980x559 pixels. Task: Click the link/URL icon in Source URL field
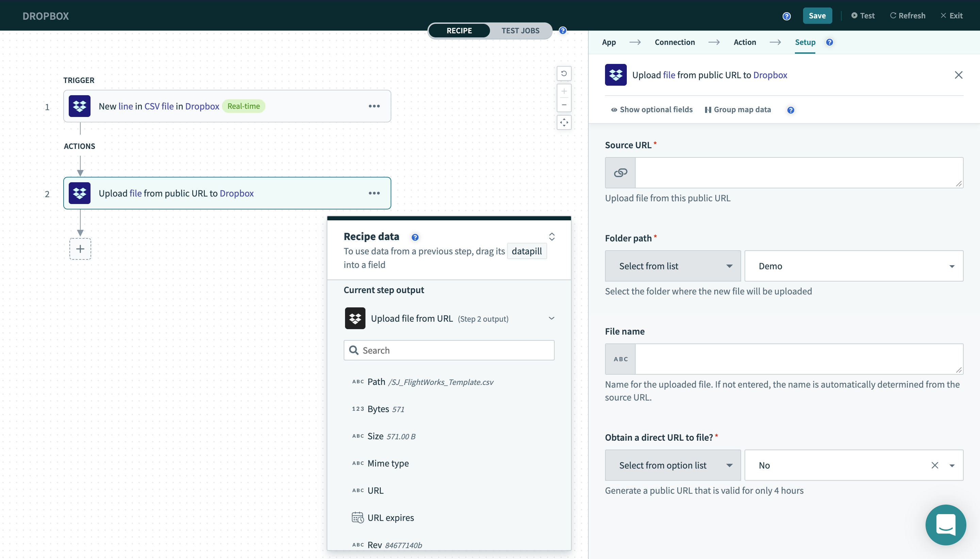point(621,172)
